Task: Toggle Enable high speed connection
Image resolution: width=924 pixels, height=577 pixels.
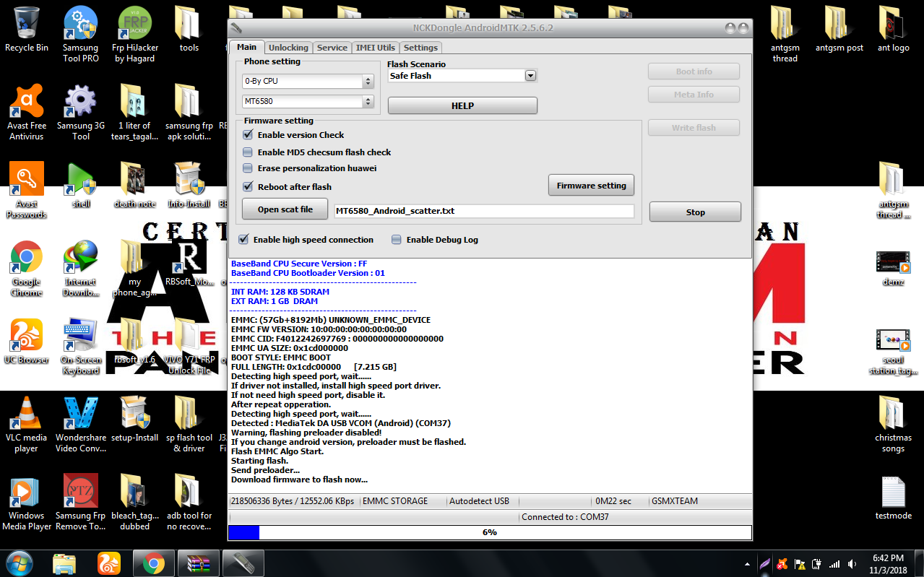Action: click(243, 240)
